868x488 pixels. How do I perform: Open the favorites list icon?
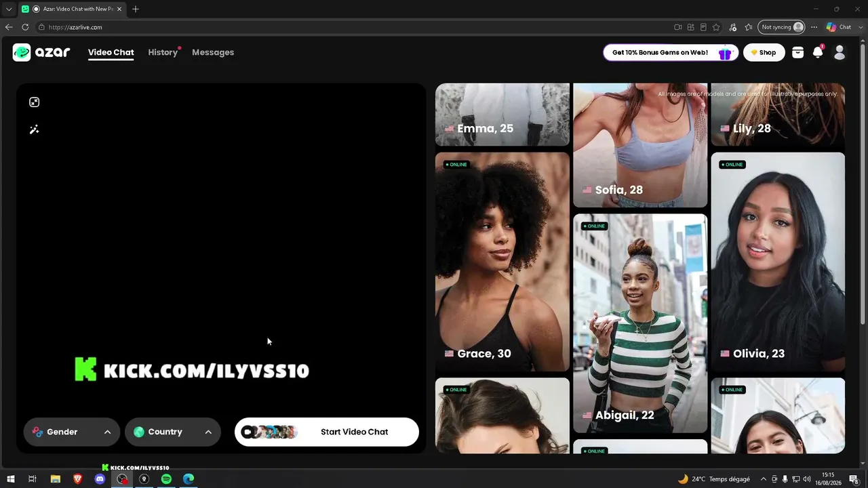click(749, 27)
